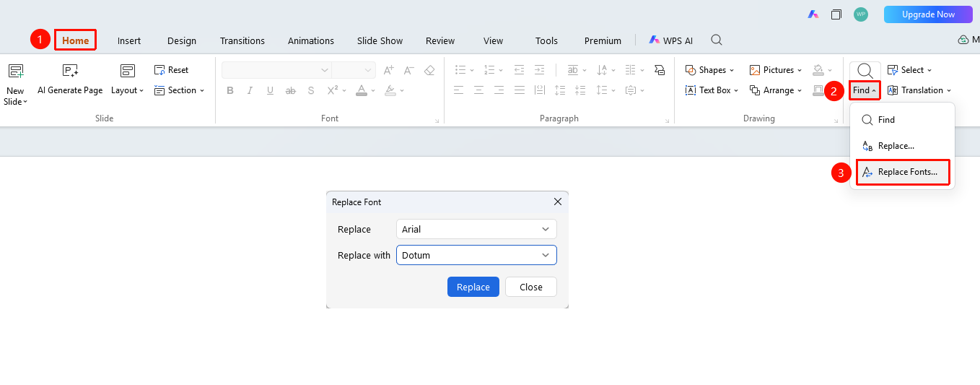Toggle Italic formatting

click(250, 90)
